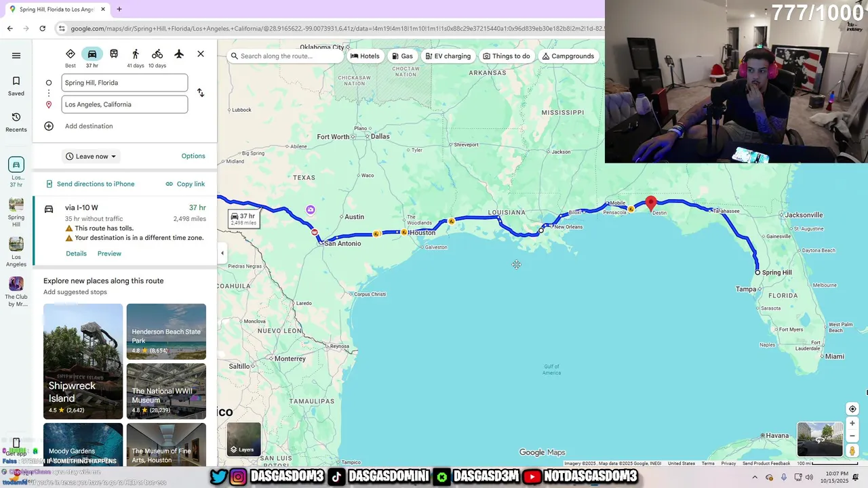868x488 pixels.
Task: Send directions to iPhone
Action: [90, 184]
